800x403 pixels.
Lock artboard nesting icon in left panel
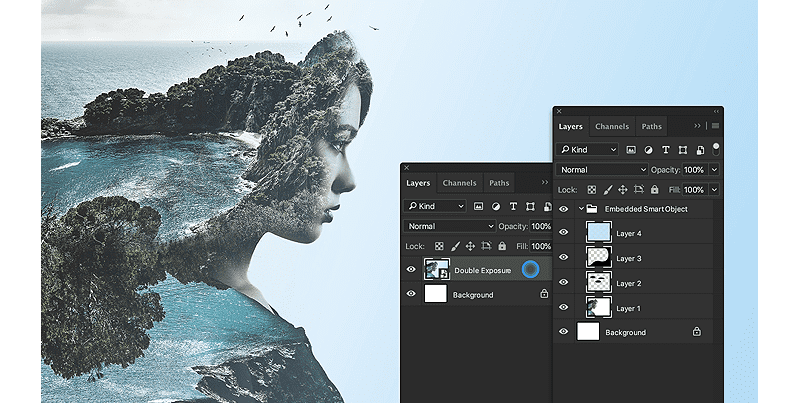(x=486, y=246)
